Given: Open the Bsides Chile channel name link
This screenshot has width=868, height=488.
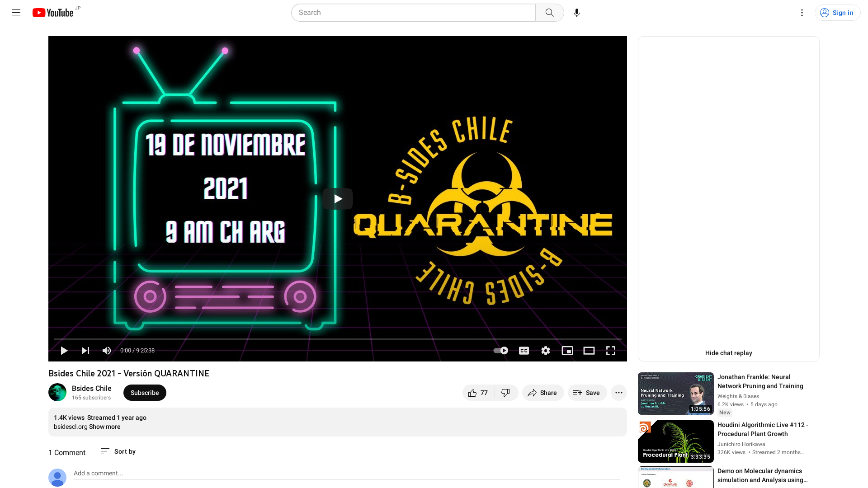Looking at the screenshot, I should tap(91, 388).
